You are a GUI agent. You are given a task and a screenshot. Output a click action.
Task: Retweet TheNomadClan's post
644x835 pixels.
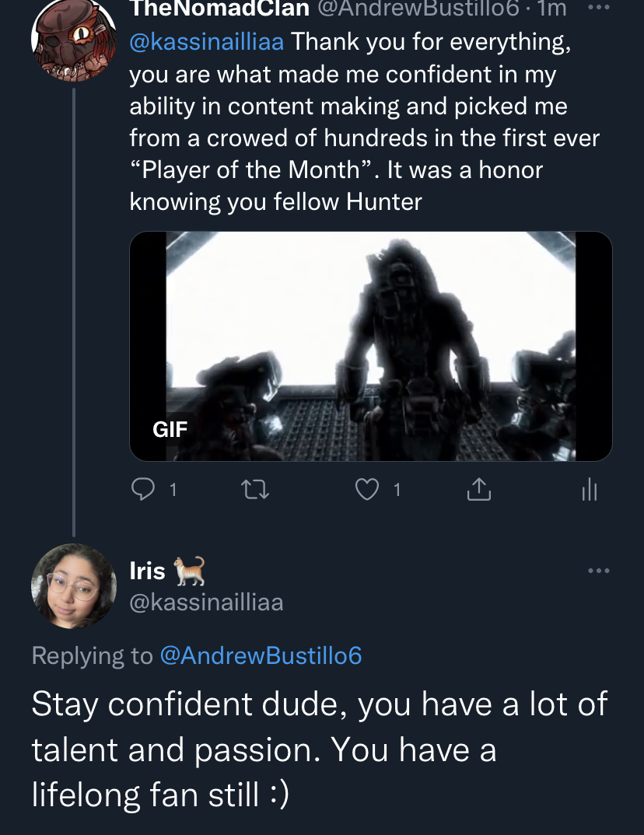pos(255,489)
